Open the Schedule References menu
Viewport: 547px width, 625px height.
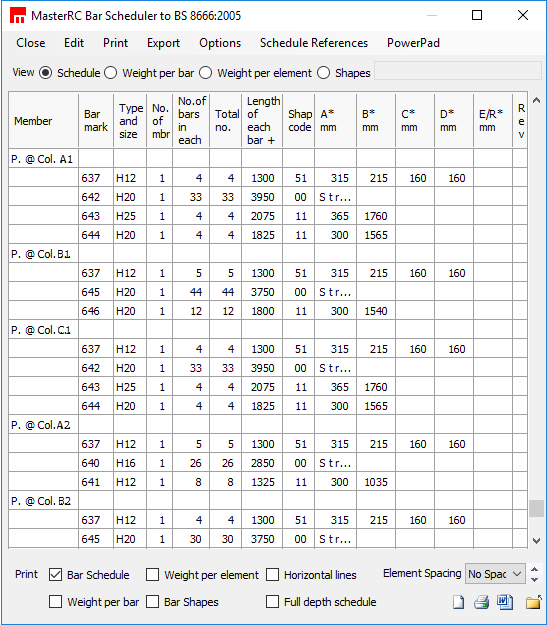click(314, 43)
